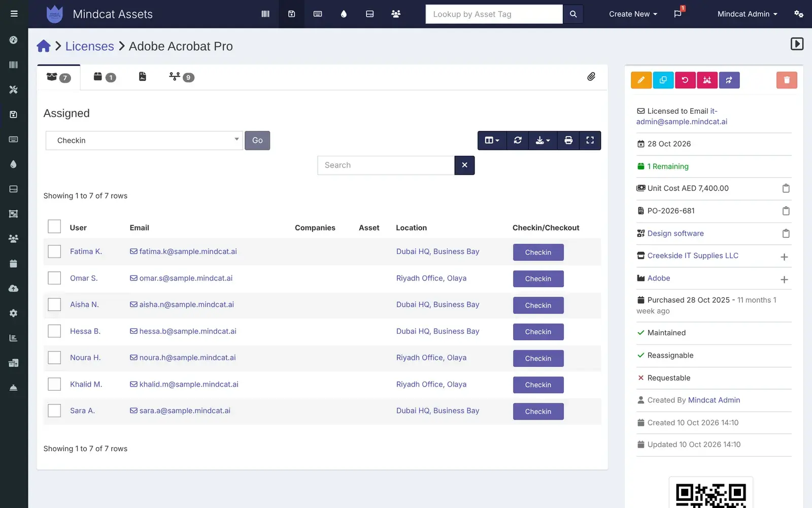The width and height of the screenshot is (812, 508).
Task: Check the box for Omar S.
Action: pos(54,278)
